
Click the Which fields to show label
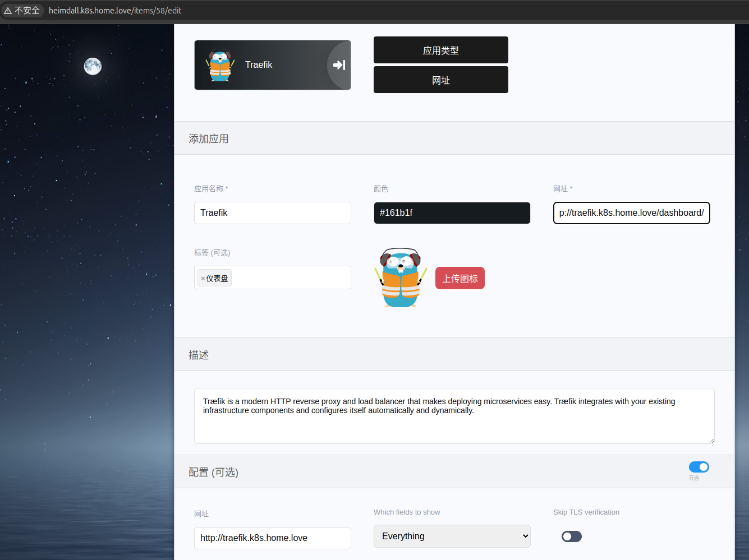(407, 512)
